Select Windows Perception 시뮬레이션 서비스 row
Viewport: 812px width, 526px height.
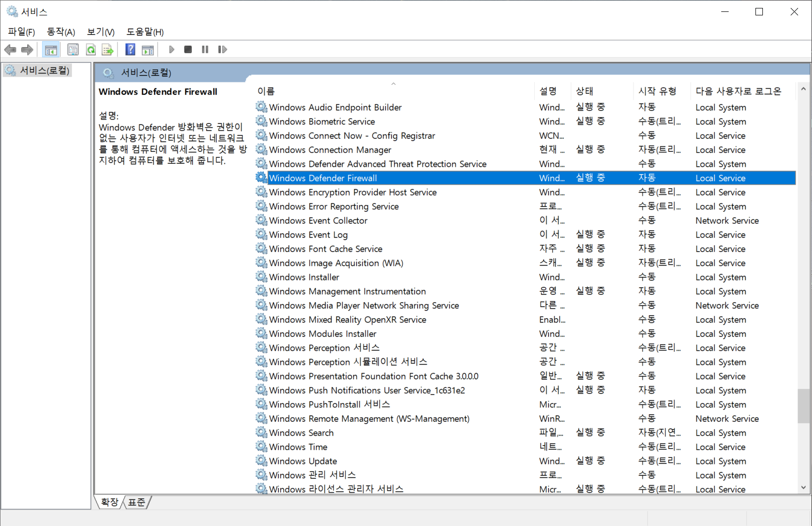tap(525, 362)
